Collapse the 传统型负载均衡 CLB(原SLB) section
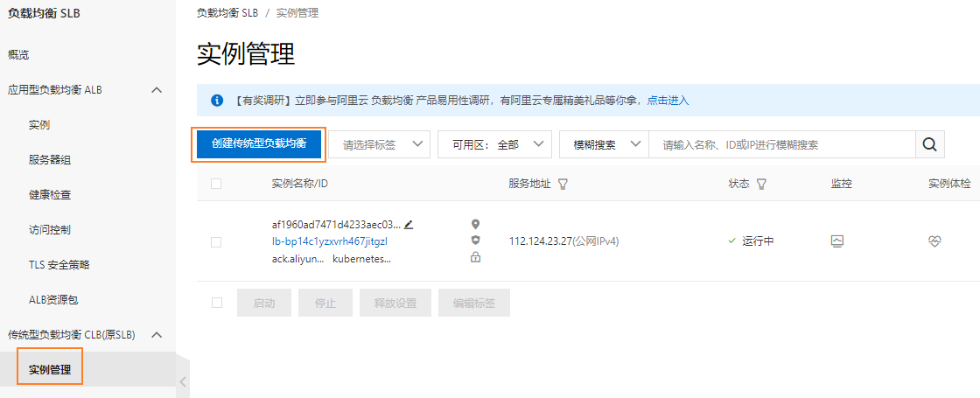Viewport: 980px width, 398px height. (157, 335)
